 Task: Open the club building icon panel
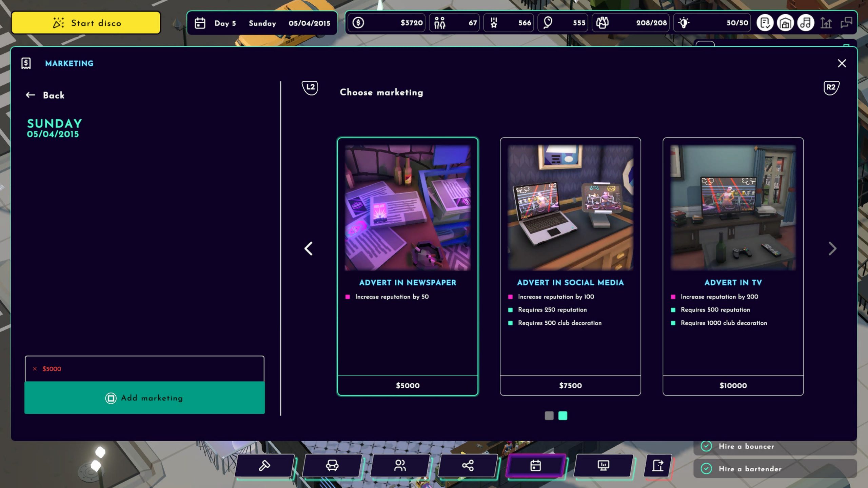click(x=785, y=23)
